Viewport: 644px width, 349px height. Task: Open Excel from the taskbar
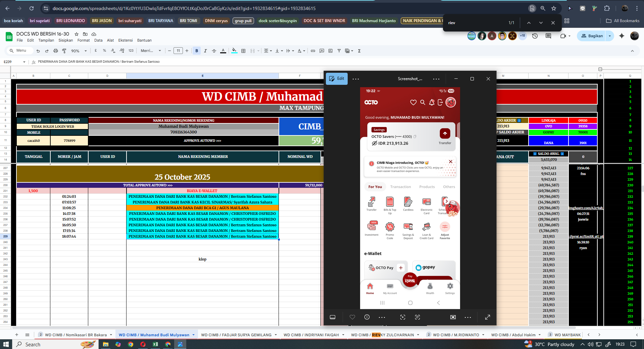pos(155,344)
